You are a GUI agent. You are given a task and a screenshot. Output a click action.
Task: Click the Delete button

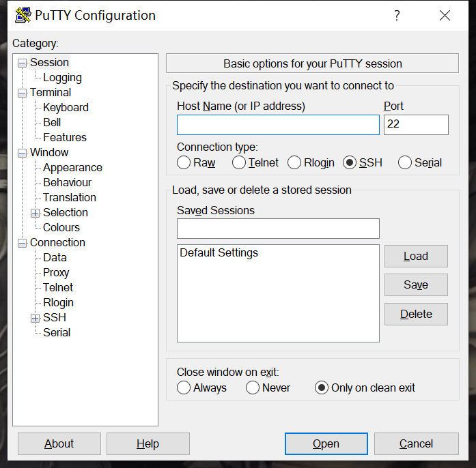pos(416,315)
